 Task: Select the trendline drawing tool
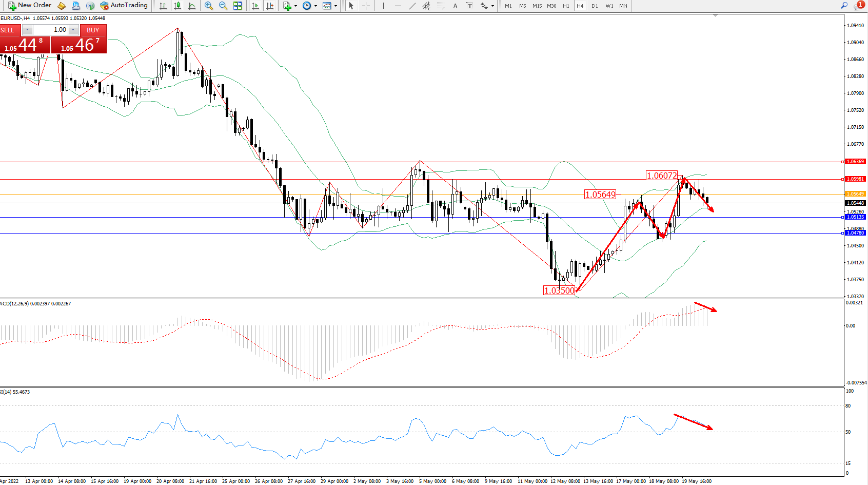412,6
